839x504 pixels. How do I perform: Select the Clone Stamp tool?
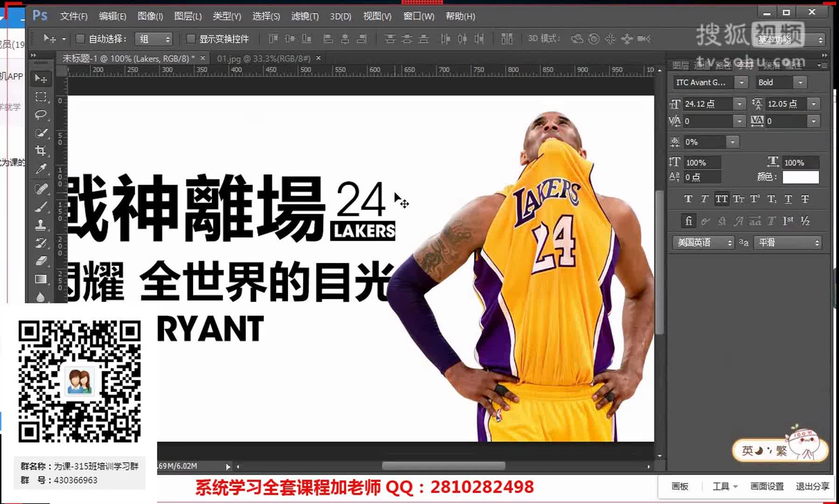(41, 225)
